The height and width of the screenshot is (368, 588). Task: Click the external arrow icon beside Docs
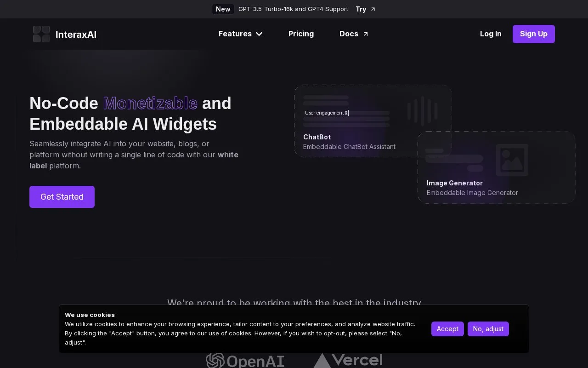pos(366,34)
